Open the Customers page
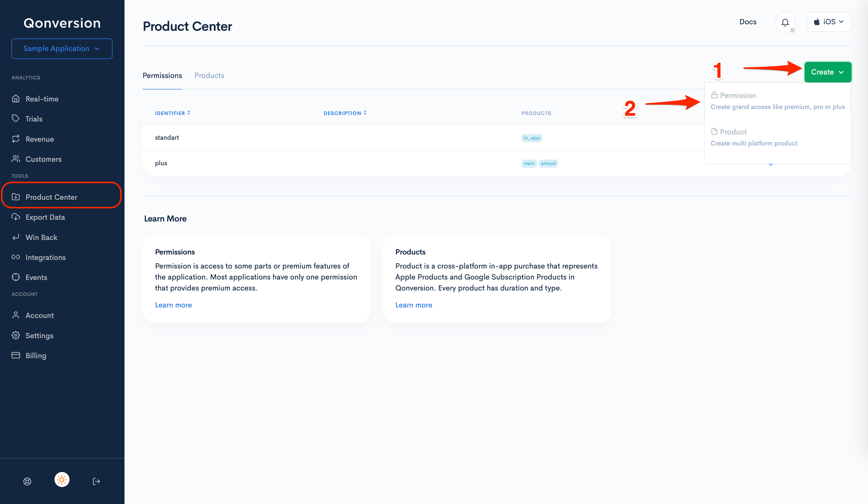This screenshot has height=504, width=868. pos(43,159)
